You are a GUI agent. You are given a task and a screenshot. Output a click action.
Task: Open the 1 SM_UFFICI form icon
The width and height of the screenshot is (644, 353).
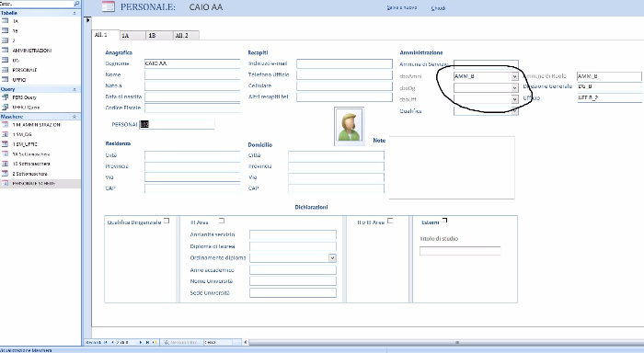[x=5, y=144]
